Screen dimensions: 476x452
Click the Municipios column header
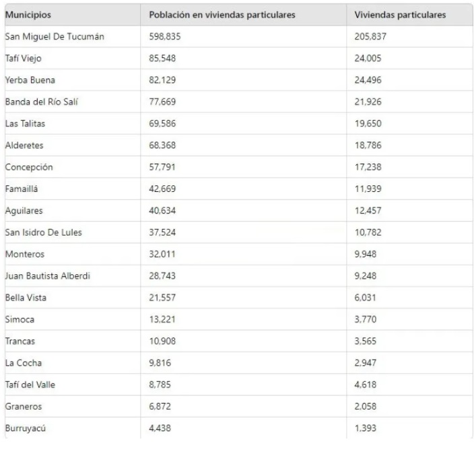click(x=28, y=15)
